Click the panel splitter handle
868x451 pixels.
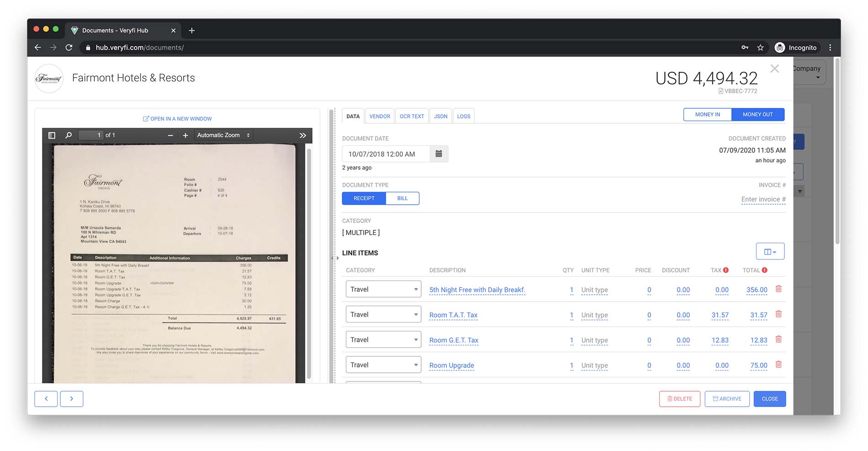[x=335, y=258]
